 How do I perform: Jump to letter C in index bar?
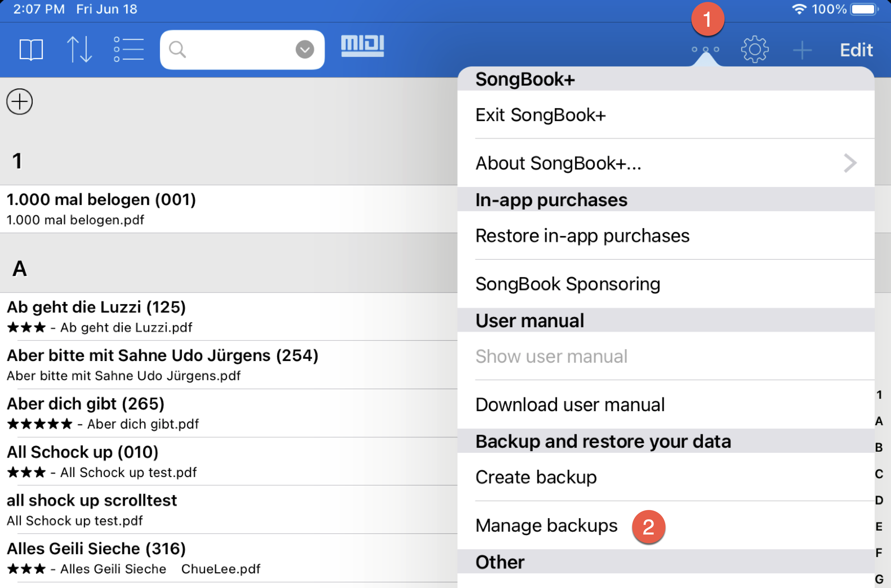coord(879,474)
